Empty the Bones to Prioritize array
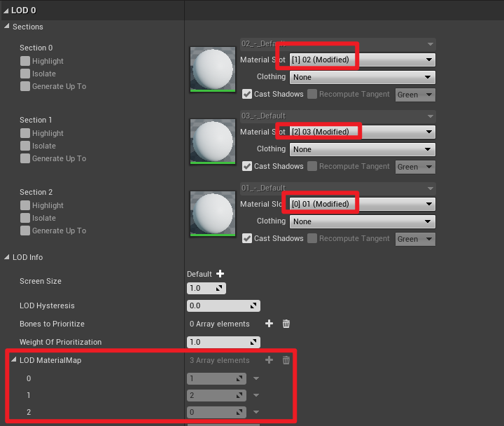The image size is (504, 426). pyautogui.click(x=286, y=324)
